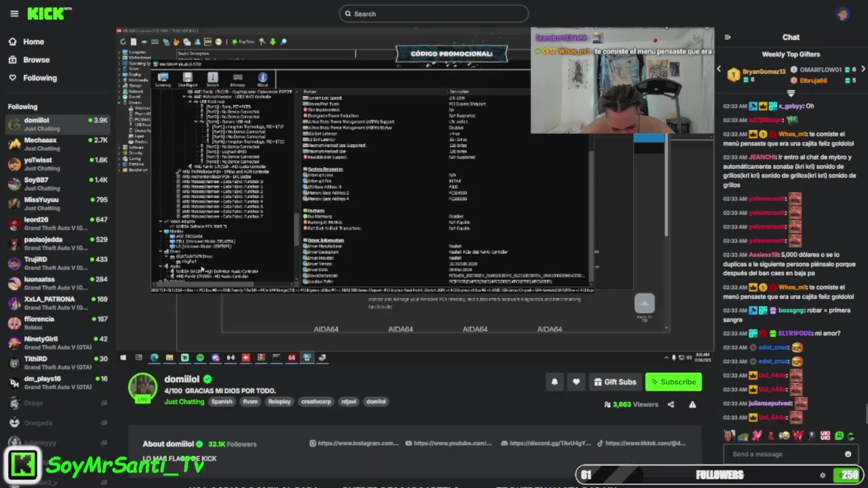Click the heart follow button
This screenshot has width=868, height=488.
click(576, 382)
